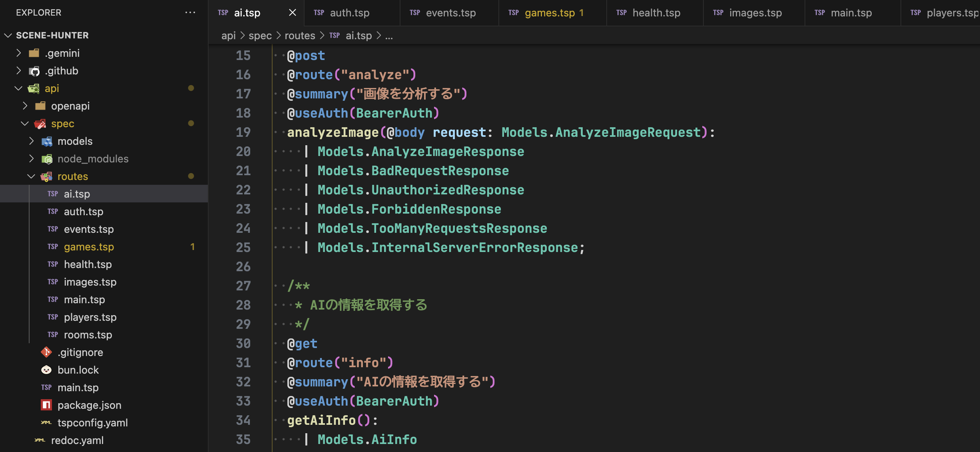Collapse the routes folder chevron
980x452 pixels.
click(31, 176)
